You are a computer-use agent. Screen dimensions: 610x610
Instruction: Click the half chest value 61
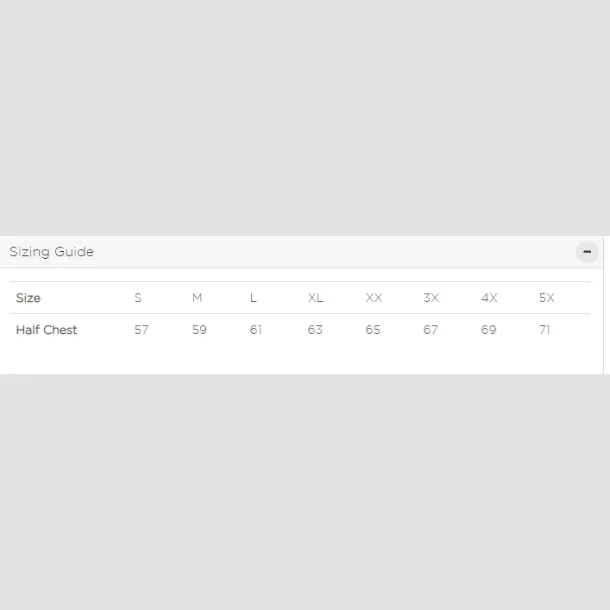tap(256, 330)
